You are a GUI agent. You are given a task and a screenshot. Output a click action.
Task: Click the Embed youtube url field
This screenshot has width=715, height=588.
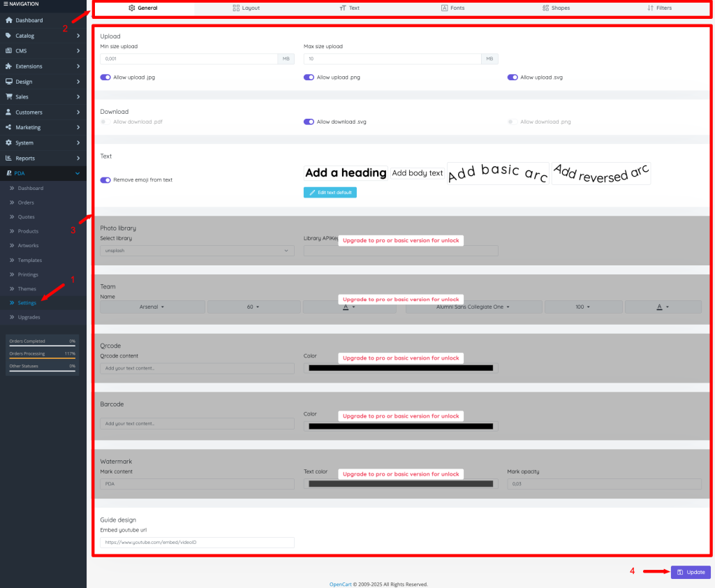(197, 542)
